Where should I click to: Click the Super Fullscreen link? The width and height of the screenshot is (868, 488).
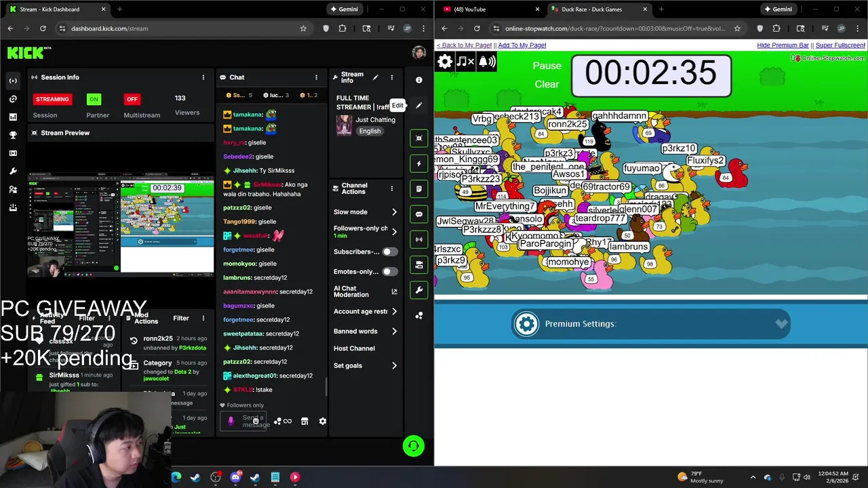point(840,45)
